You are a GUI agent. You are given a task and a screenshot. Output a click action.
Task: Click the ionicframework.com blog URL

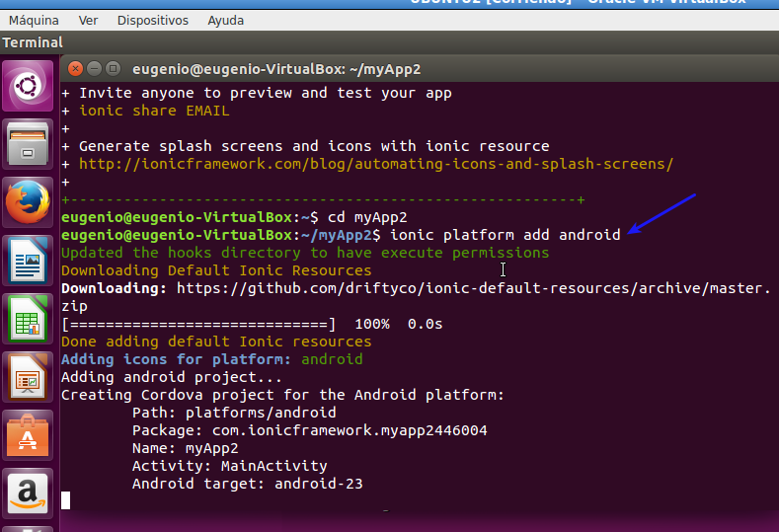point(376,164)
